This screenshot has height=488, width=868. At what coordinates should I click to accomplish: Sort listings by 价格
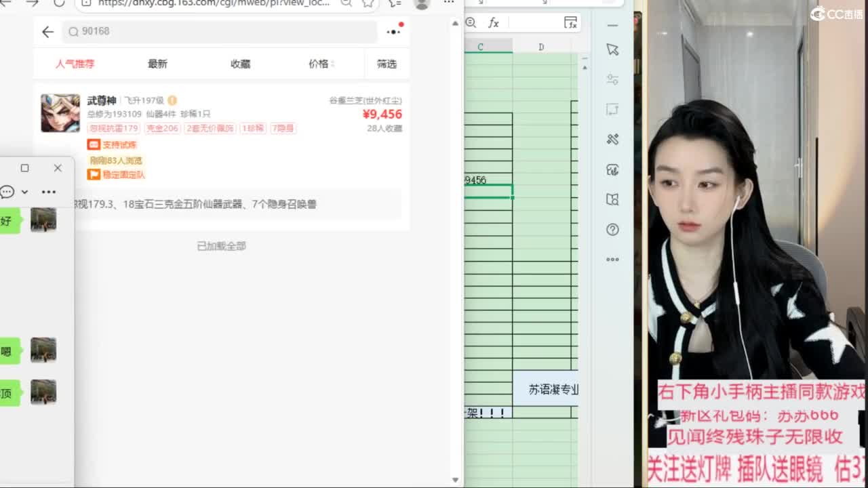321,64
